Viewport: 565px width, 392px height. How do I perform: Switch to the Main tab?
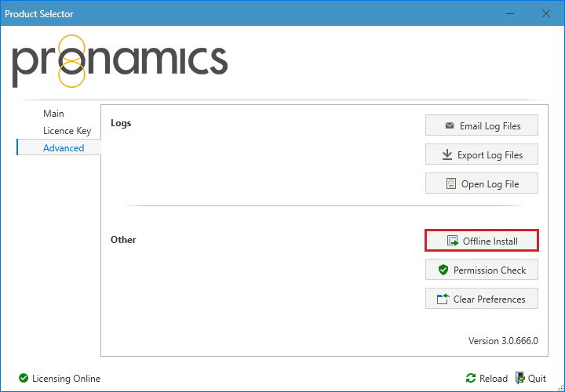[53, 114]
